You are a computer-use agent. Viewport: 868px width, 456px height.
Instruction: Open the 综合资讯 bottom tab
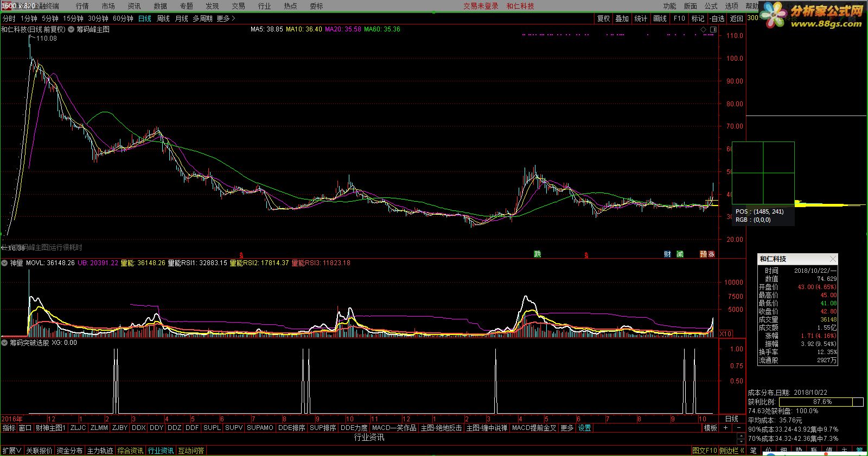(131, 451)
